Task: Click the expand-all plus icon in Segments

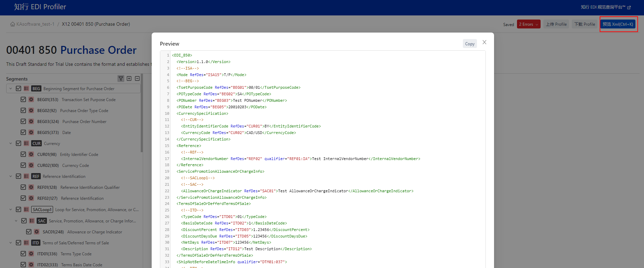Action: [x=129, y=78]
